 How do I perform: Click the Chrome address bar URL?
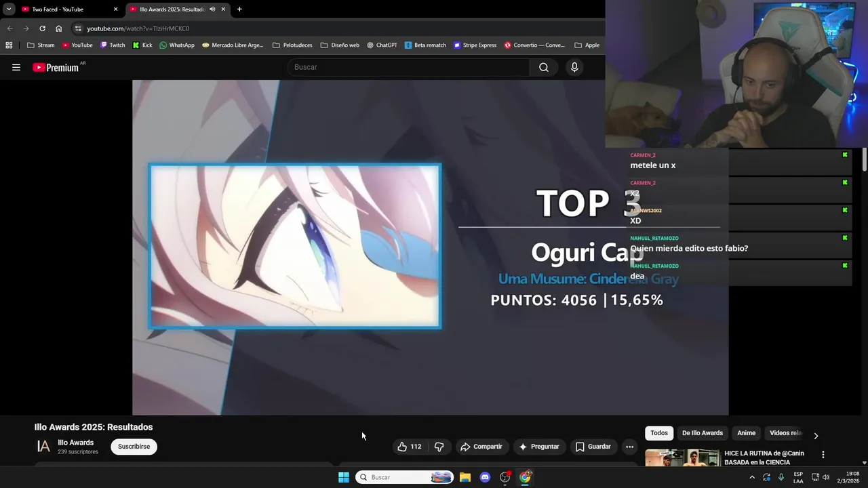click(x=138, y=28)
